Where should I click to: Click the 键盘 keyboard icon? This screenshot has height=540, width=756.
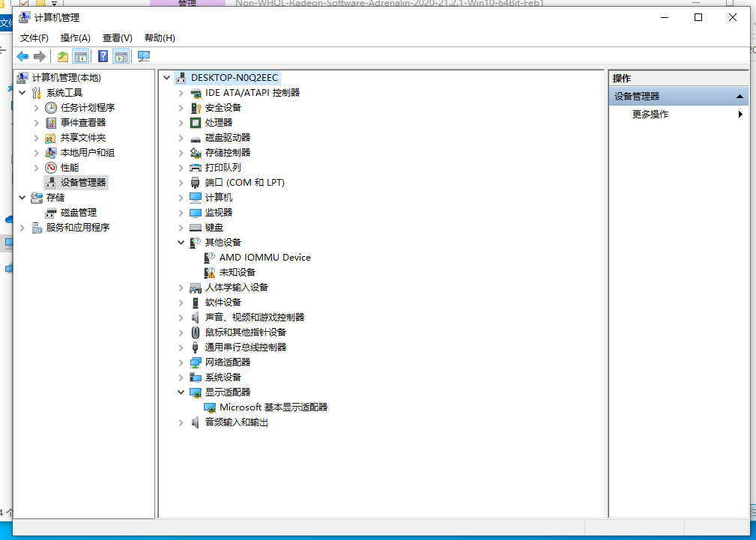point(196,227)
